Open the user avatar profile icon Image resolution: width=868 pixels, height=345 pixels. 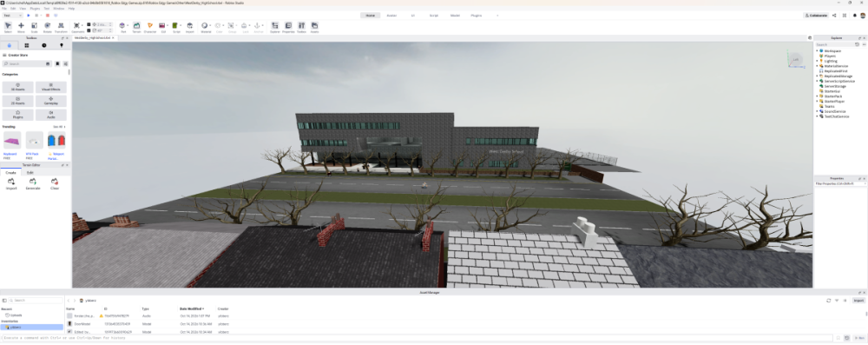pyautogui.click(x=863, y=16)
